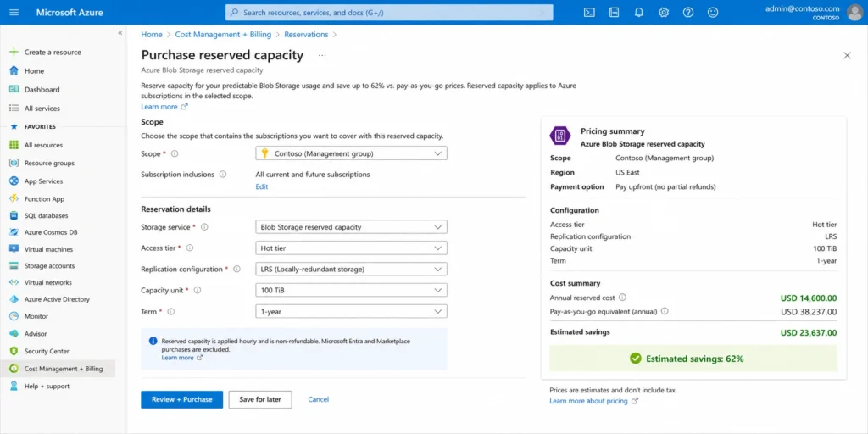Close the Purchase reserved capacity blade

847,55
